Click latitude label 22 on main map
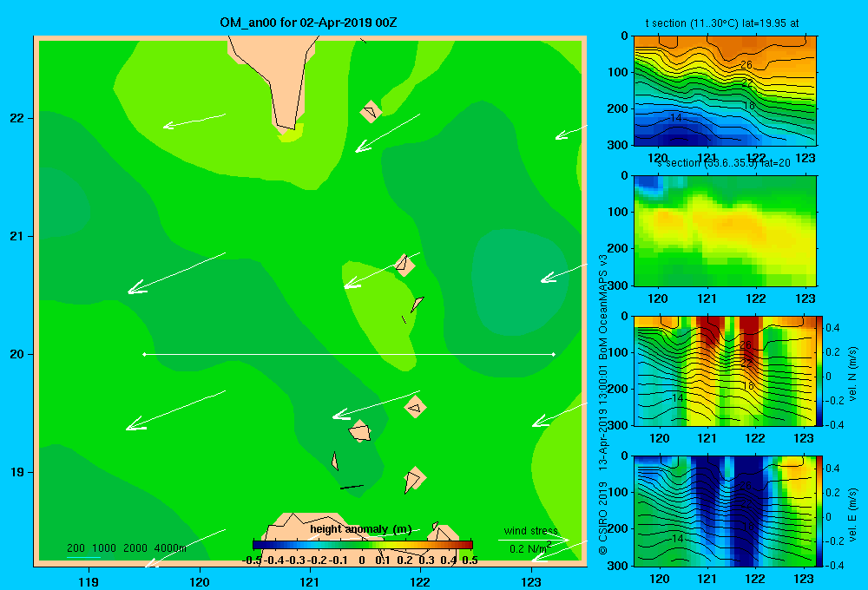The width and height of the screenshot is (868, 590). [x=17, y=118]
